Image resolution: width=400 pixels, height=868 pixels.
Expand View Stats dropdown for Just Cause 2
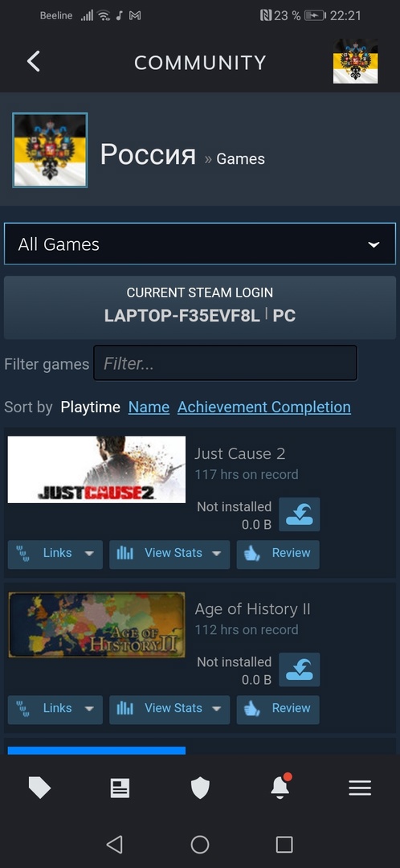pos(169,554)
